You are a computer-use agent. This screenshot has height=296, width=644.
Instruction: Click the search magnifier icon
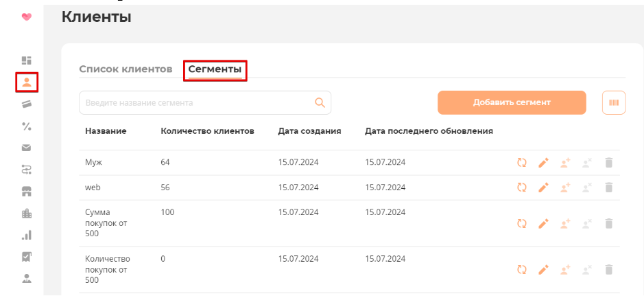pyautogui.click(x=320, y=103)
